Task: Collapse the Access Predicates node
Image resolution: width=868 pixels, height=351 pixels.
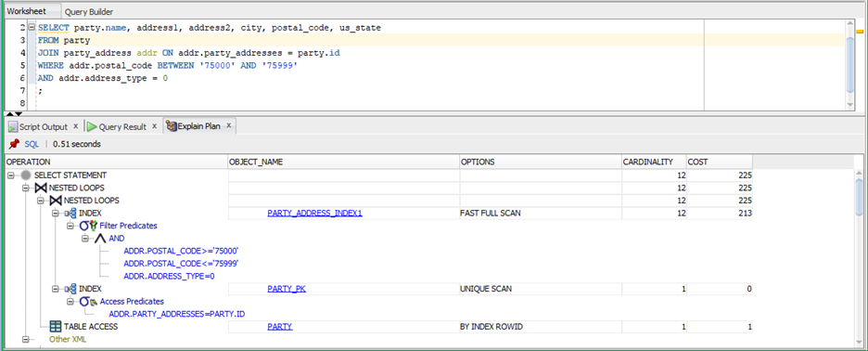Action: coord(70,302)
